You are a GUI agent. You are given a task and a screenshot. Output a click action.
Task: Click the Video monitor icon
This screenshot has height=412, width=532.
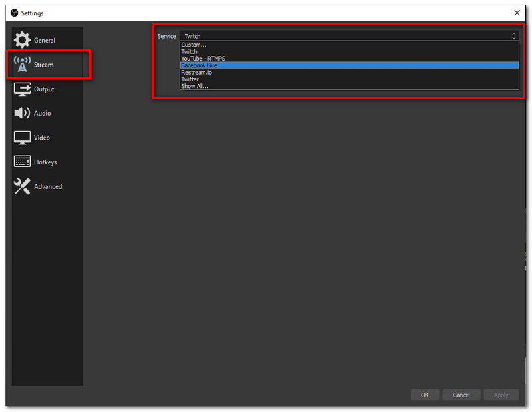tap(22, 138)
